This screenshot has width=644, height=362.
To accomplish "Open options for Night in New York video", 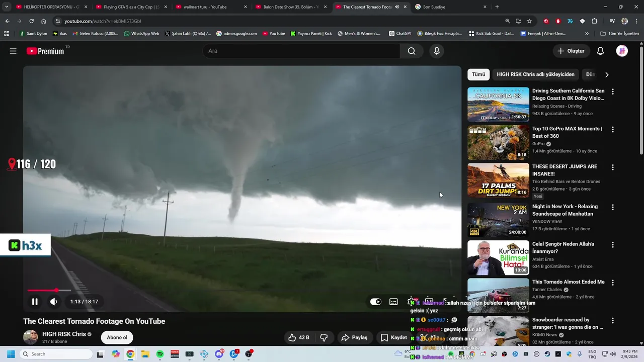I will pos(613,207).
